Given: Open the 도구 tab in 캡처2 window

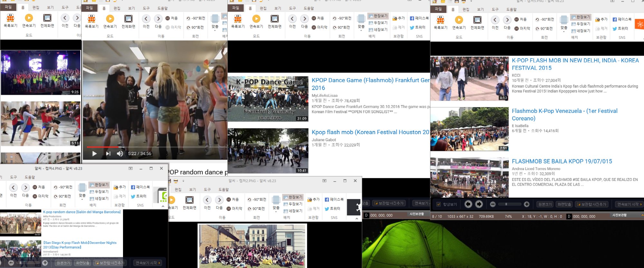Looking at the screenshot, I should coord(207,189).
